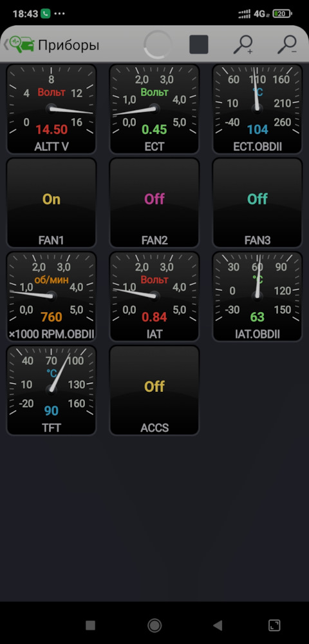309x644 pixels.
Task: Tap the circular loading spinner in header
Action: point(158,44)
